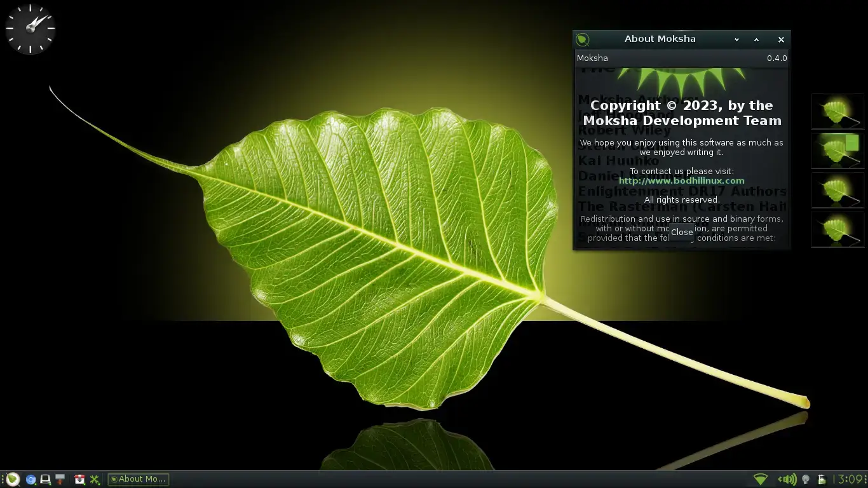Click the notification lightbulb tray icon
The width and height of the screenshot is (868, 488).
(806, 479)
